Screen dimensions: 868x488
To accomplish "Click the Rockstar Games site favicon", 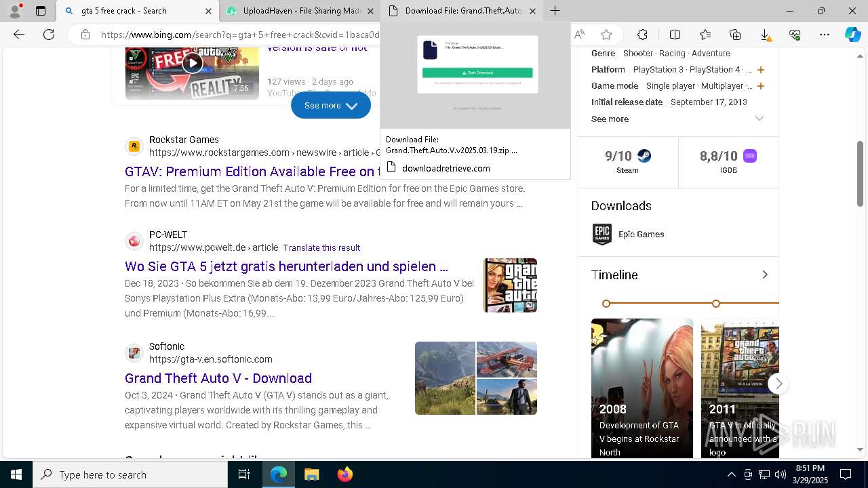I will [134, 146].
